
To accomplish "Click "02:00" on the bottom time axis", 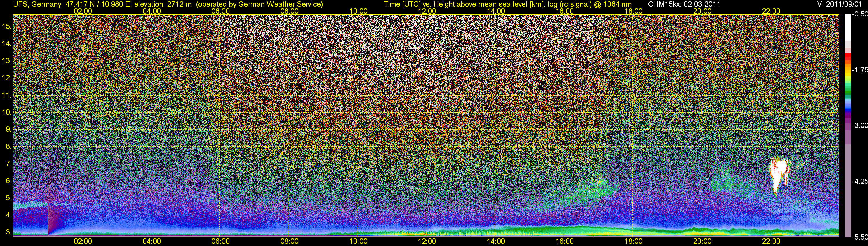I will [x=83, y=241].
